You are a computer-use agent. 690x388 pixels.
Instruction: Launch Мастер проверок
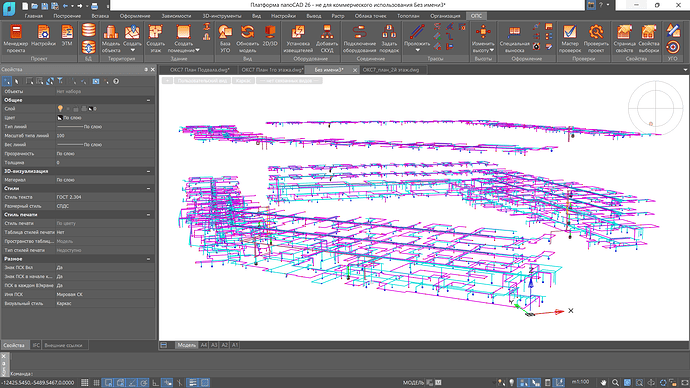(570, 39)
